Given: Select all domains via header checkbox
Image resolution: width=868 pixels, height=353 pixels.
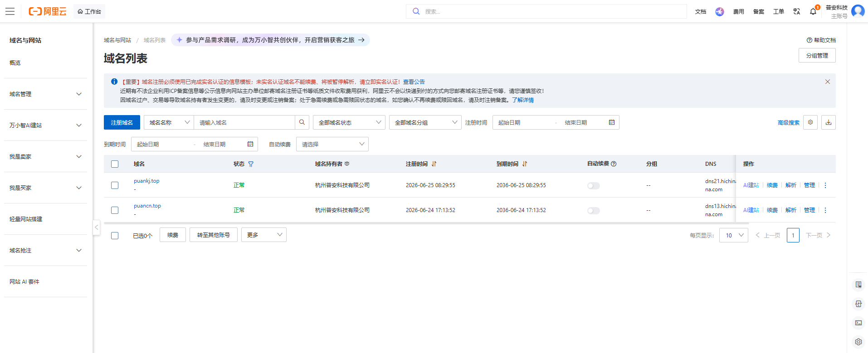Looking at the screenshot, I should click(x=115, y=164).
